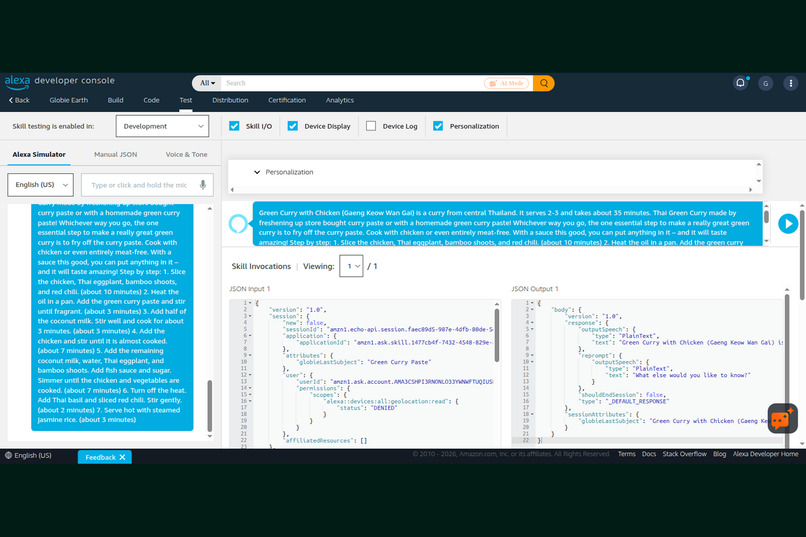Uncheck the Skill I/O checkbox

[234, 126]
